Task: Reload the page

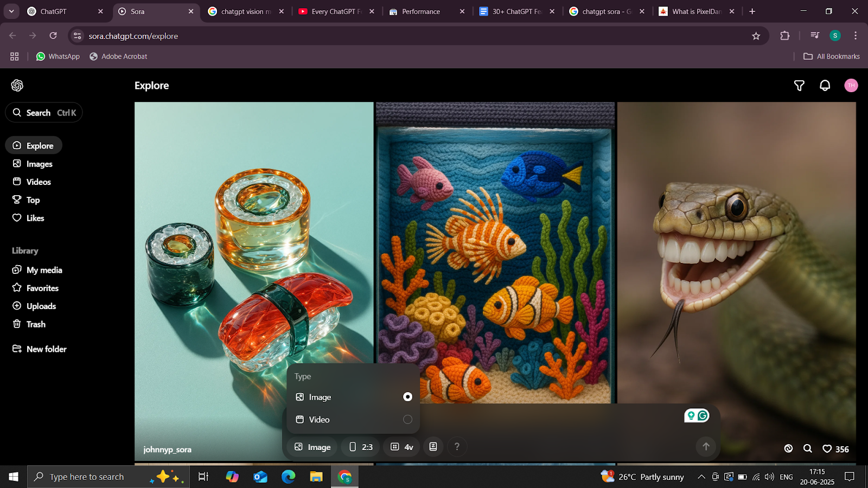Action: tap(53, 36)
